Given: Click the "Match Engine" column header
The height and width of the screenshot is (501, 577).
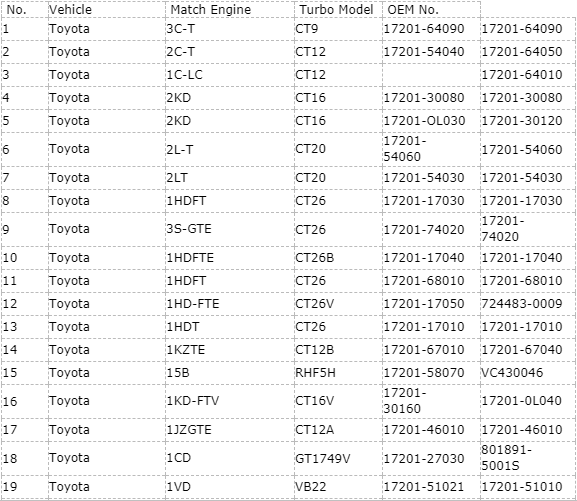Looking at the screenshot, I should (x=210, y=10).
